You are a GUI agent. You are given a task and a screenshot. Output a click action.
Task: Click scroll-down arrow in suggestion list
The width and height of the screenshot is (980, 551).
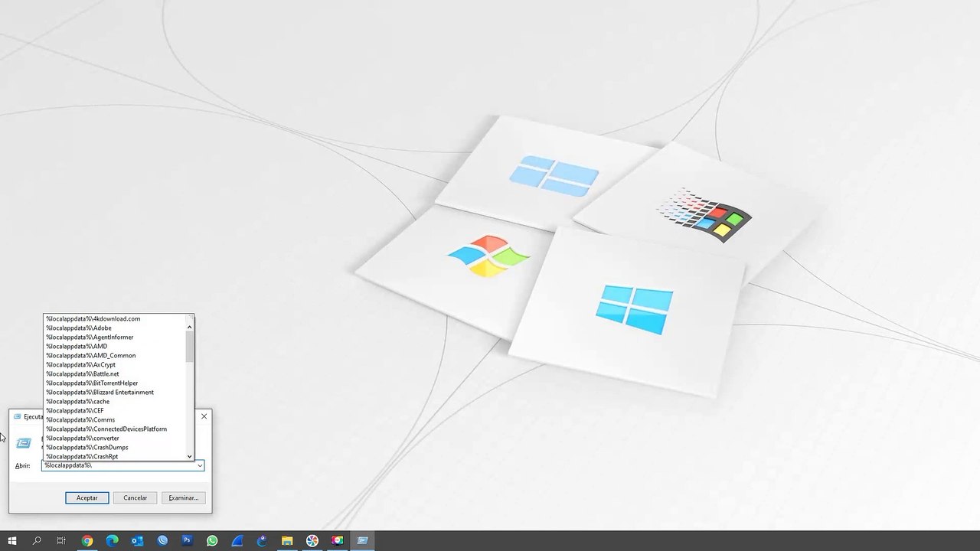tap(190, 457)
